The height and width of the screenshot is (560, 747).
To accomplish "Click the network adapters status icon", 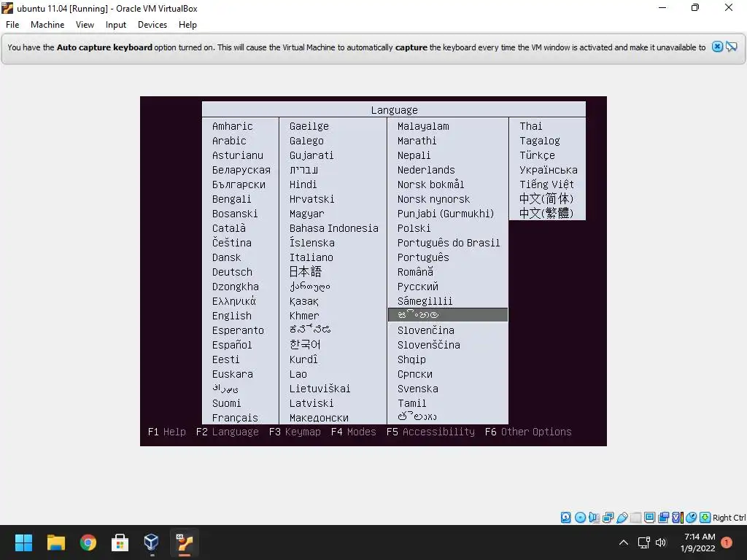I will [608, 518].
